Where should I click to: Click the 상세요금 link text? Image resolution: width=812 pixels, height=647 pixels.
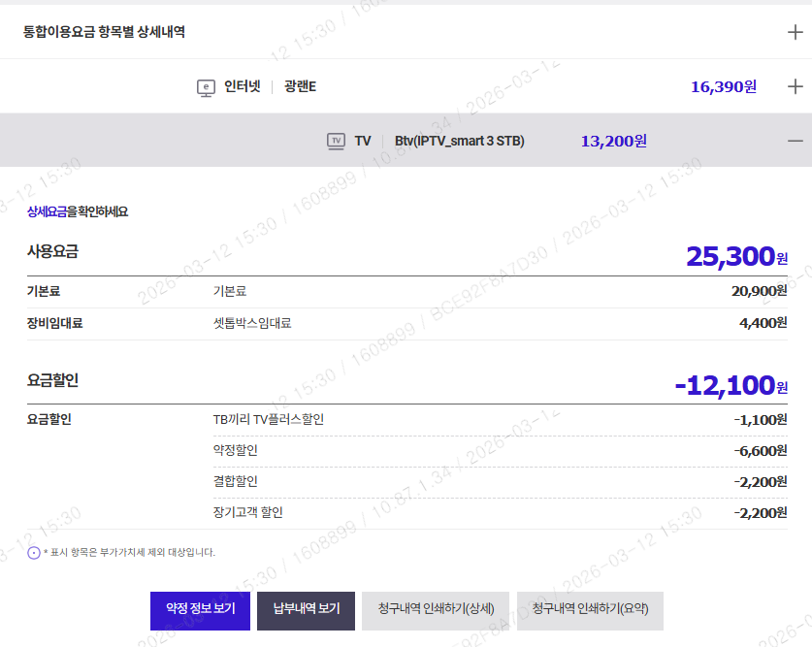click(47, 211)
